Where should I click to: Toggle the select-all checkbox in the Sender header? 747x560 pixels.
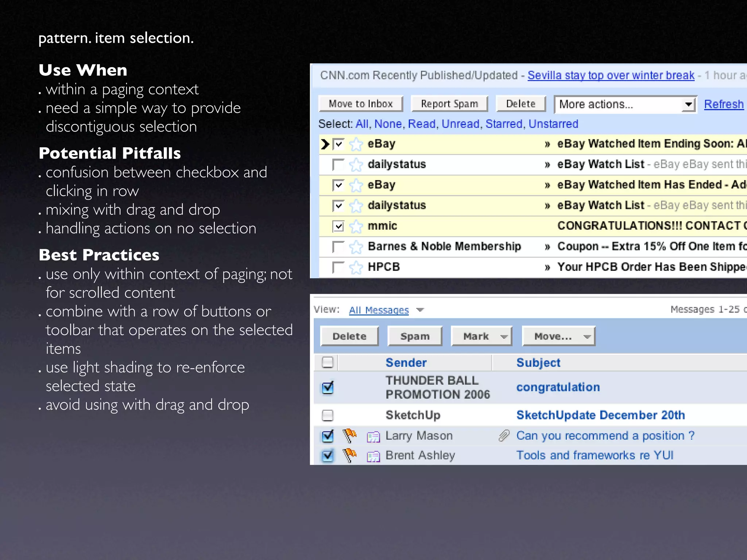tap(328, 362)
